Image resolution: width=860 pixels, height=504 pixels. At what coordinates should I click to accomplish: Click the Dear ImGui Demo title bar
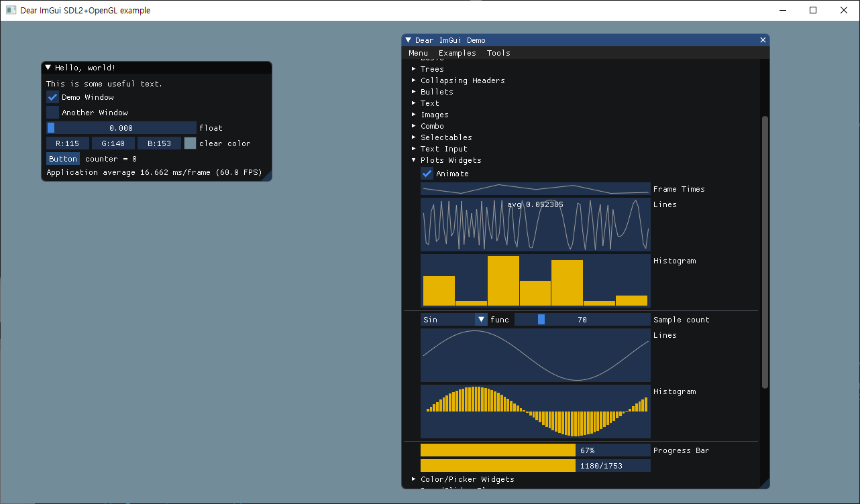tap(585, 40)
